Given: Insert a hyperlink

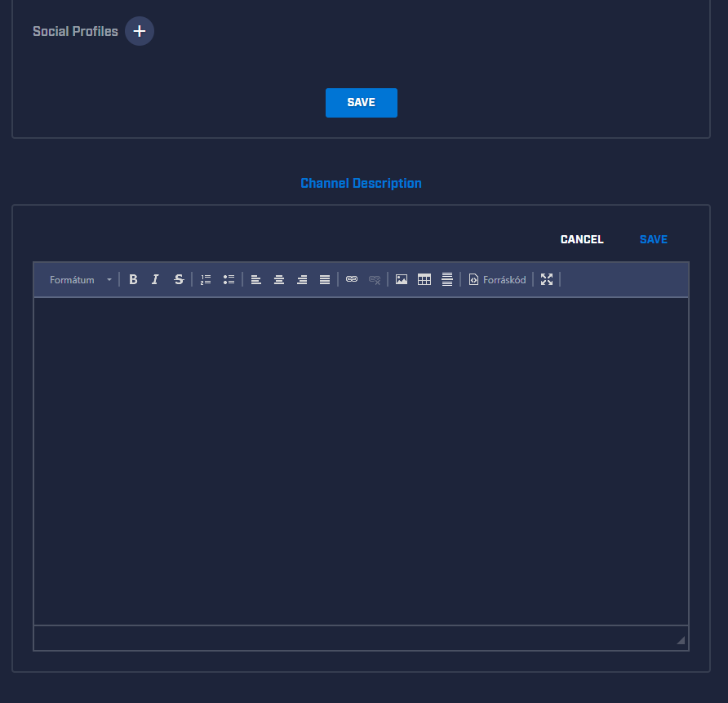Looking at the screenshot, I should [x=352, y=279].
